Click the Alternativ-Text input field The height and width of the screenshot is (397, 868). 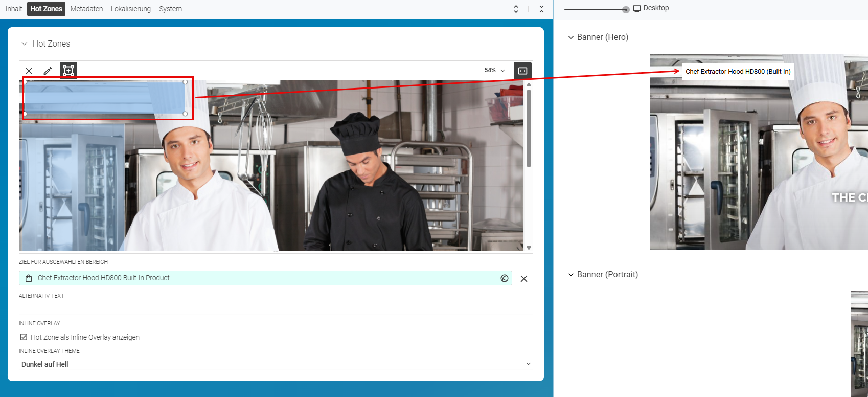click(276, 307)
